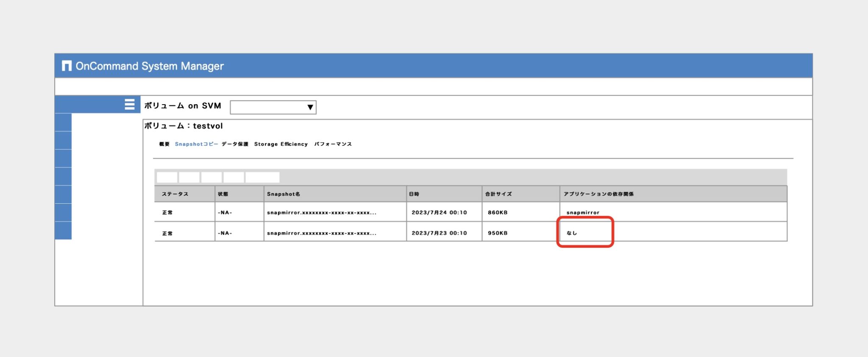The width and height of the screenshot is (868, 357).
Task: Click the 合計サイズ column header
Action: pyautogui.click(x=498, y=194)
